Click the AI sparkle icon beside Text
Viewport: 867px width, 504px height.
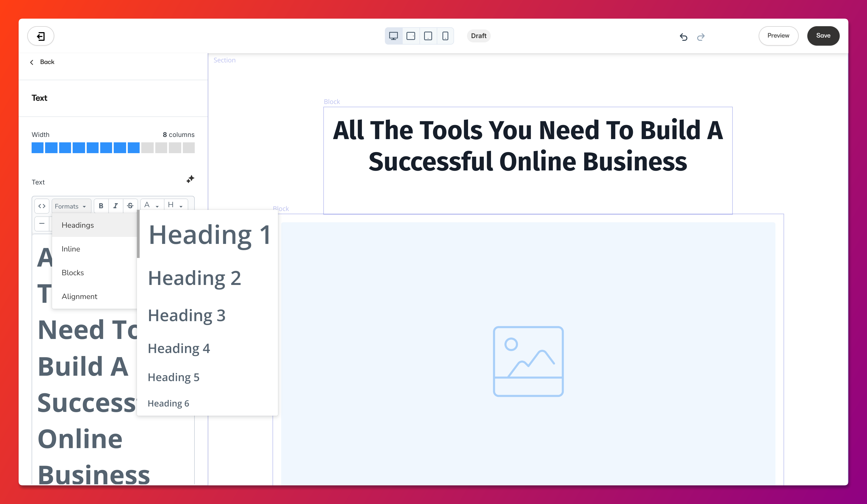tap(190, 179)
